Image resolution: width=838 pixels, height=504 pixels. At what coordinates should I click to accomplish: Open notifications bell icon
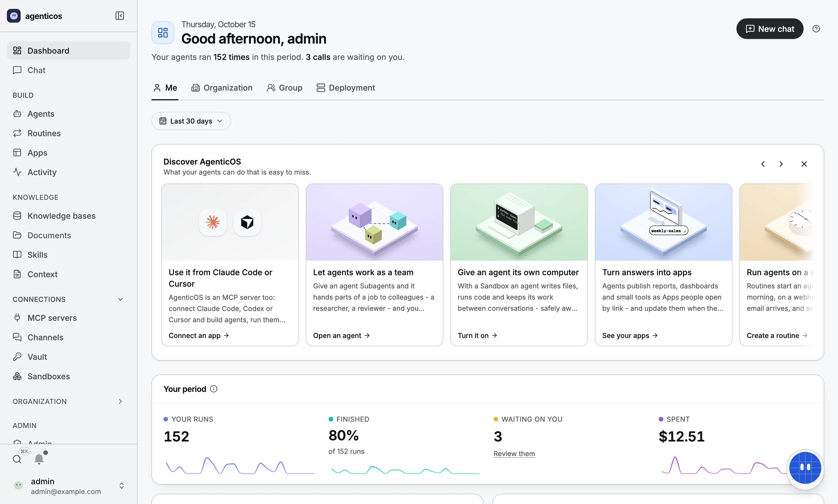pyautogui.click(x=39, y=459)
